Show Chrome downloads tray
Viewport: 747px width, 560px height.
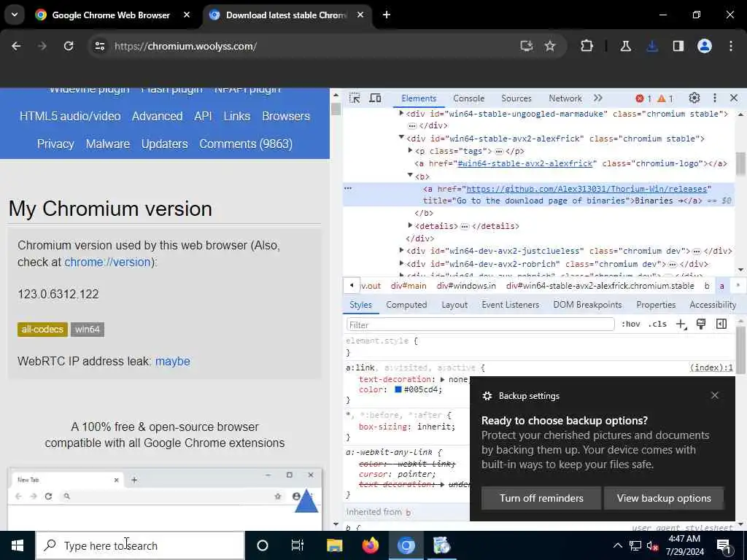pyautogui.click(x=652, y=46)
